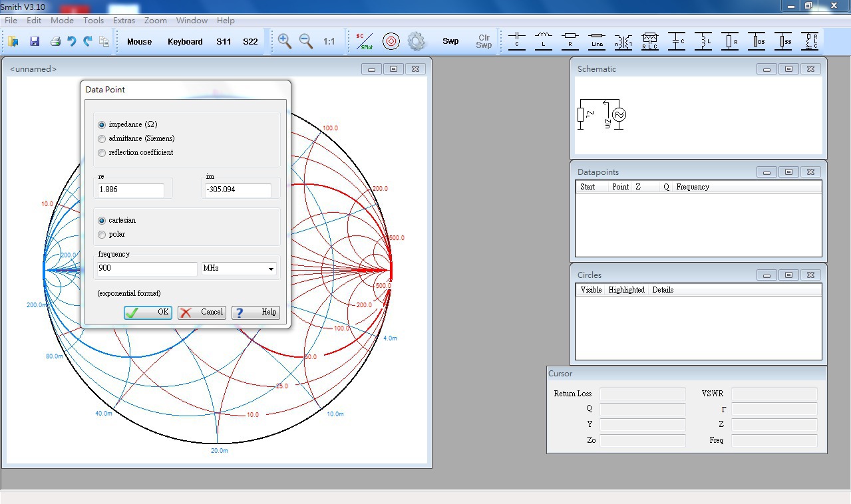The image size is (851, 504).
Task: Add a series transmission line element
Action: pyautogui.click(x=597, y=41)
